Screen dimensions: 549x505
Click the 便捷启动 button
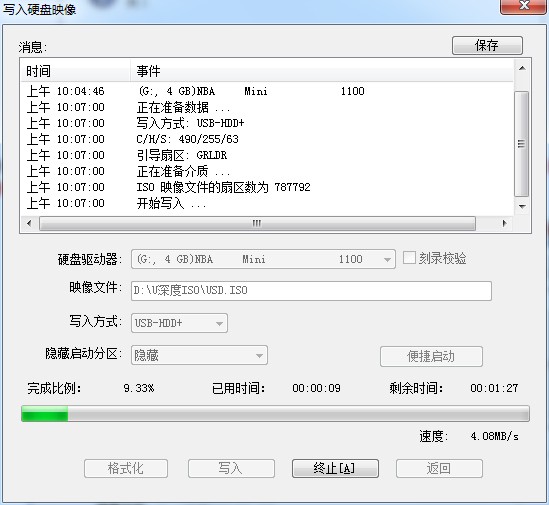[x=431, y=357]
